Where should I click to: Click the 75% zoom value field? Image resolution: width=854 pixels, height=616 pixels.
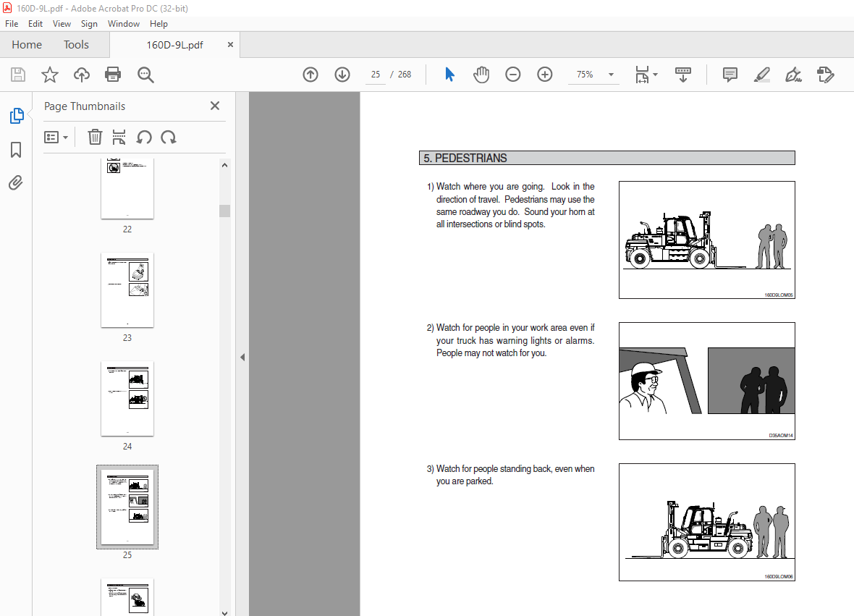coord(584,75)
